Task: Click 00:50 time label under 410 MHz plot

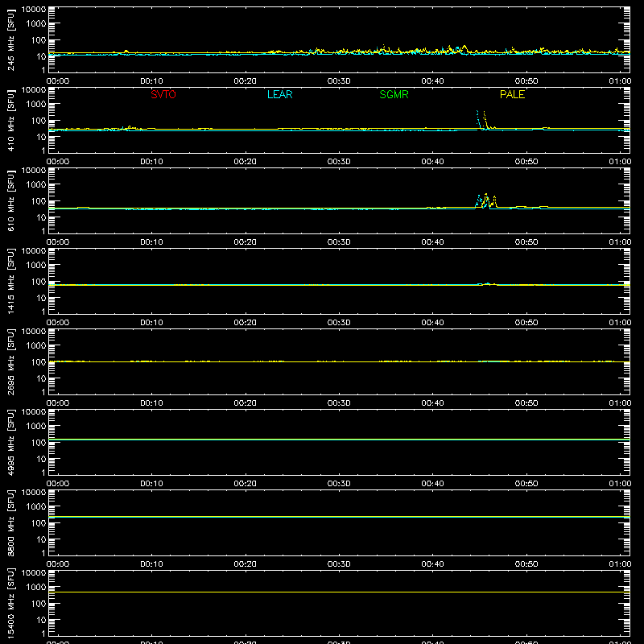Action: [526, 162]
